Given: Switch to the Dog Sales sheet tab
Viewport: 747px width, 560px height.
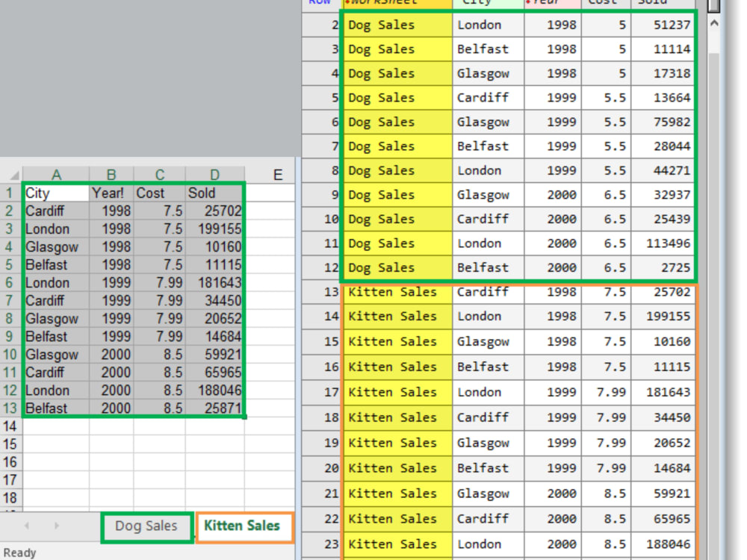Looking at the screenshot, I should [x=146, y=526].
